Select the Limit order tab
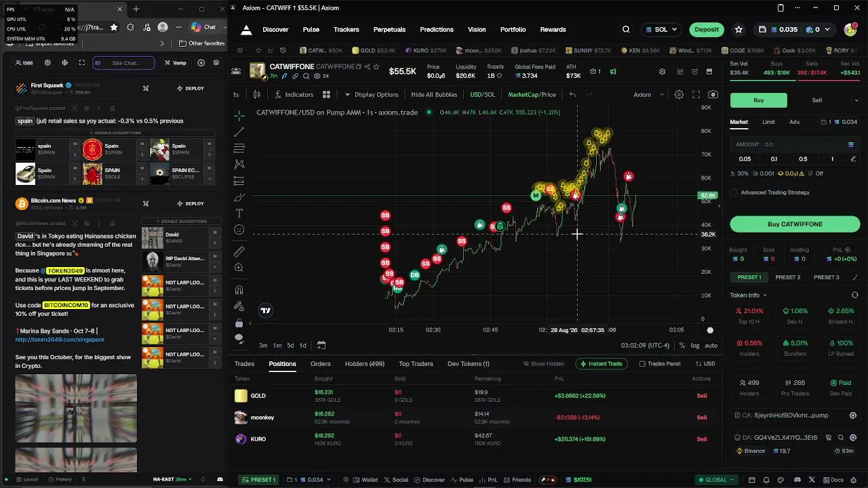The height and width of the screenshot is (488, 868). click(x=768, y=122)
